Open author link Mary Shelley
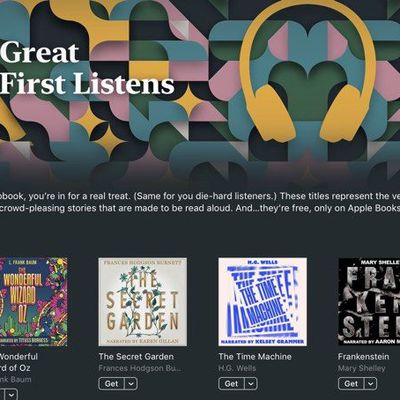The height and width of the screenshot is (400, 400). tap(362, 368)
